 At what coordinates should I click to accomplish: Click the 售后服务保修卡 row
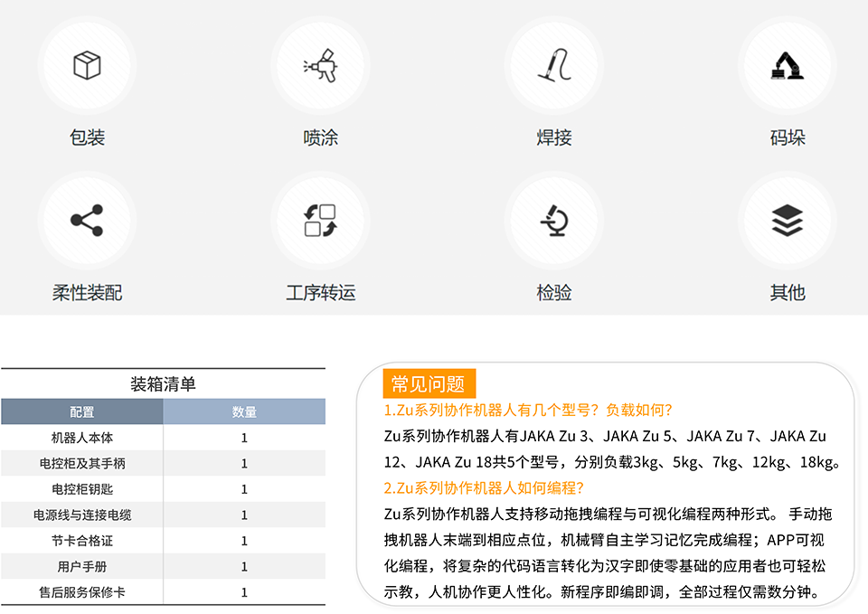coord(82,593)
